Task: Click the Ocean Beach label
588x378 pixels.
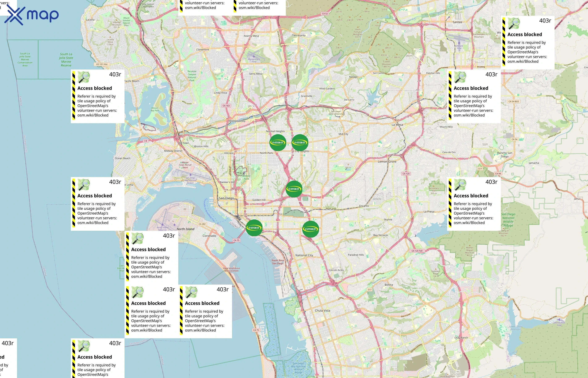Action: click(x=122, y=158)
